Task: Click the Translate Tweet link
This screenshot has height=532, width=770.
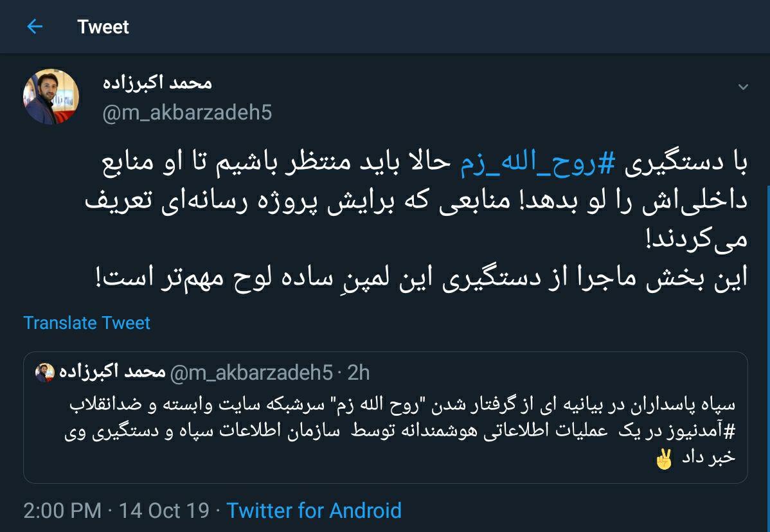Action: coord(87,323)
